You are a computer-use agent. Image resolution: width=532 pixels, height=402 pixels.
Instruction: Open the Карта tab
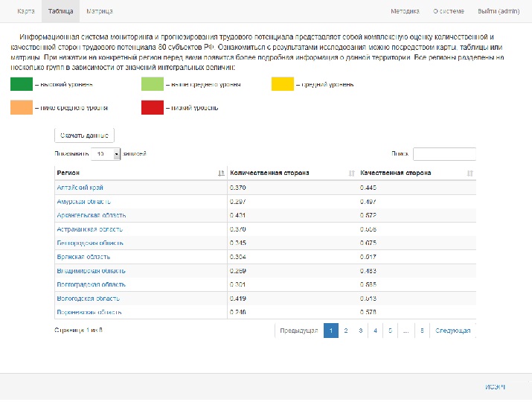[x=26, y=11]
